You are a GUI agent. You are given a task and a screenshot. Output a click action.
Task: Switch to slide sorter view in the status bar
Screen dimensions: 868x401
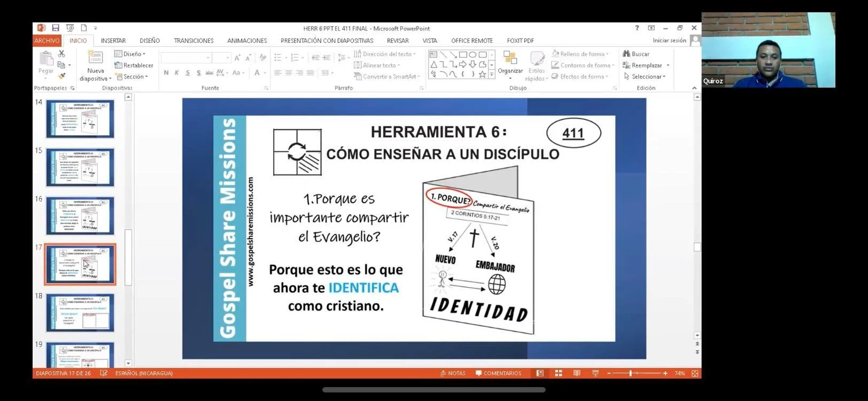tap(559, 373)
